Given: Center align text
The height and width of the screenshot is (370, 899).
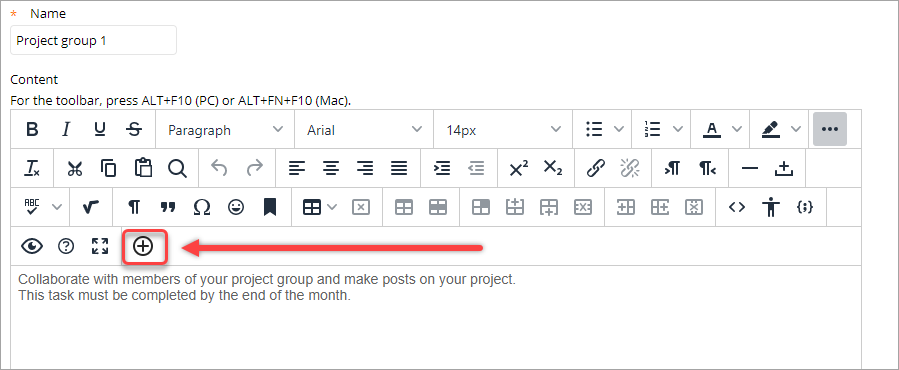Looking at the screenshot, I should pyautogui.click(x=330, y=168).
